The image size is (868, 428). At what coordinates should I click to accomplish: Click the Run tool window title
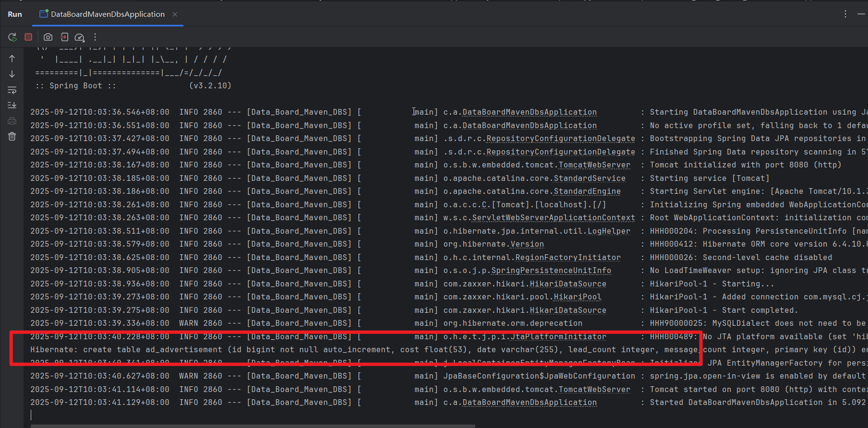click(15, 14)
